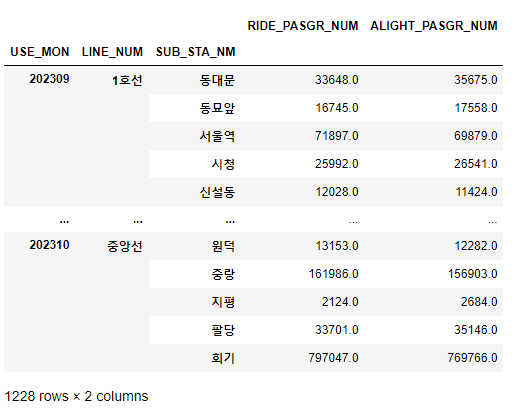The width and height of the screenshot is (524, 411).
Task: Select ride value 71897.0 for 서울역
Action: click(x=337, y=136)
